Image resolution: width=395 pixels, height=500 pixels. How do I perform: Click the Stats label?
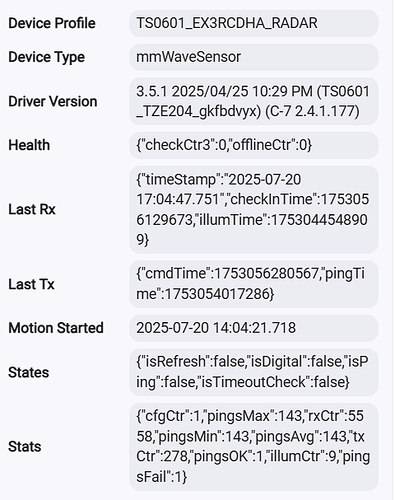(x=25, y=447)
